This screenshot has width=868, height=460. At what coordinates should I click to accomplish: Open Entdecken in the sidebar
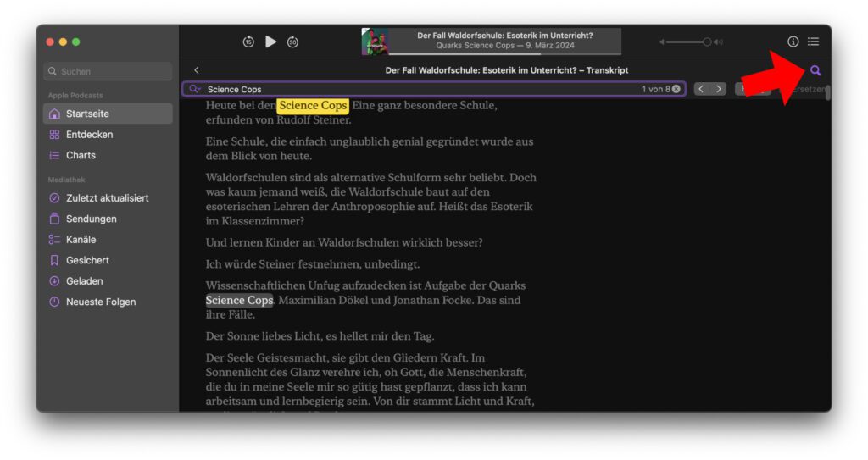[89, 135]
